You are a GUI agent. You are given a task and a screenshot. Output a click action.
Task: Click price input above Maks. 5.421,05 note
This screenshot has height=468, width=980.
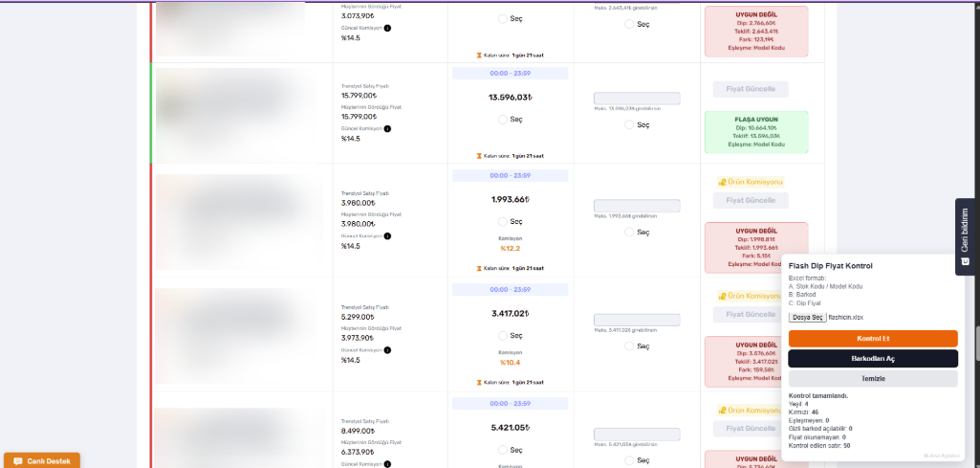click(637, 435)
